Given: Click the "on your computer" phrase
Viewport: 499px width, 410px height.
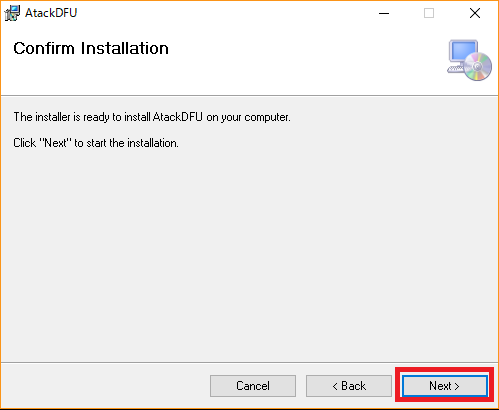Looking at the screenshot, I should click(248, 118).
